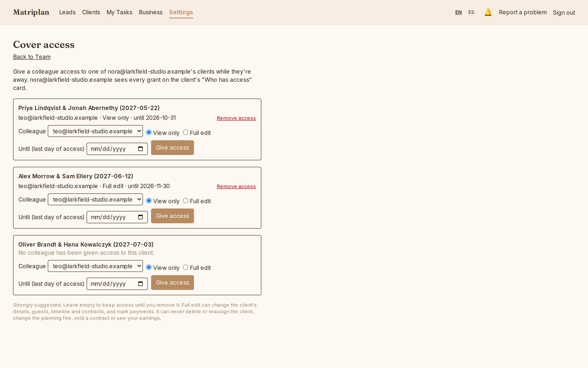Select View only for Alex Morrow client
Viewport: 588px width, 368px height.
point(149,201)
